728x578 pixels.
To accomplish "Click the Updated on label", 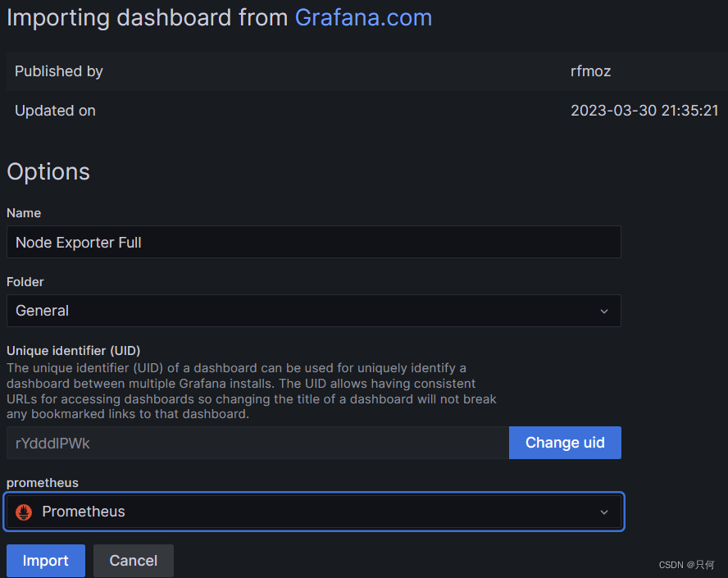I will coord(55,111).
